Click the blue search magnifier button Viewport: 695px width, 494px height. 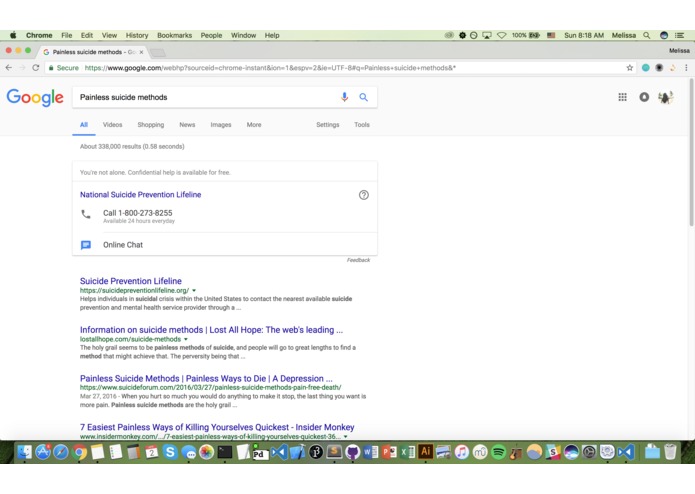tap(363, 97)
